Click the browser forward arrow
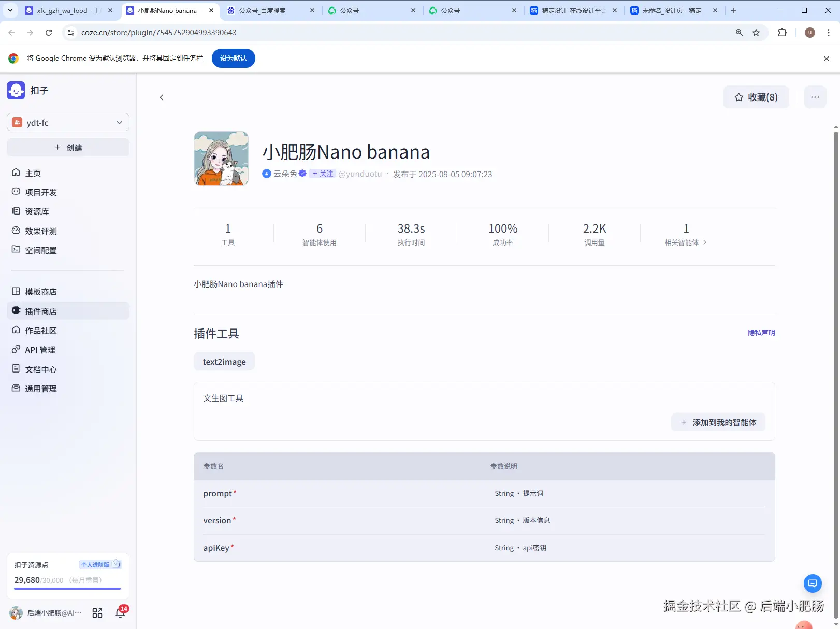 [30, 33]
